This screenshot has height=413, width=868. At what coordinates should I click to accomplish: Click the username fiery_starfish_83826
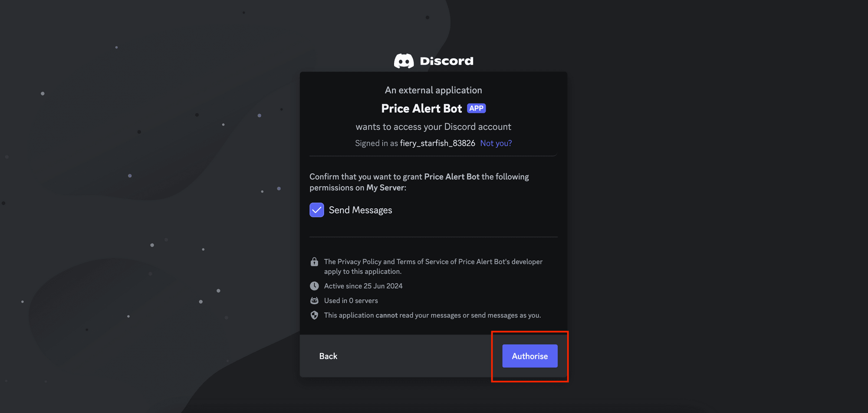tap(438, 143)
